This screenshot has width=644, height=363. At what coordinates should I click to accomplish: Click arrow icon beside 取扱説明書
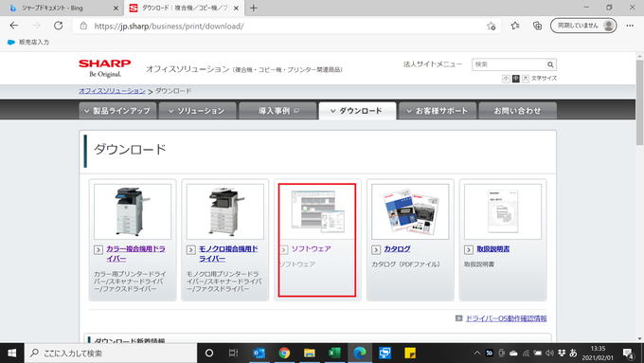coord(469,249)
